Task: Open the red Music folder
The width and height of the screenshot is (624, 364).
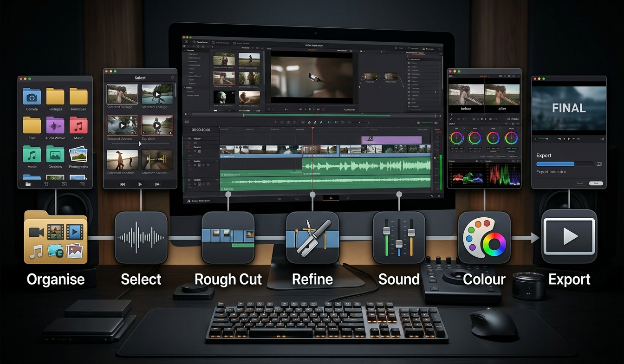Action: pyautogui.click(x=78, y=125)
